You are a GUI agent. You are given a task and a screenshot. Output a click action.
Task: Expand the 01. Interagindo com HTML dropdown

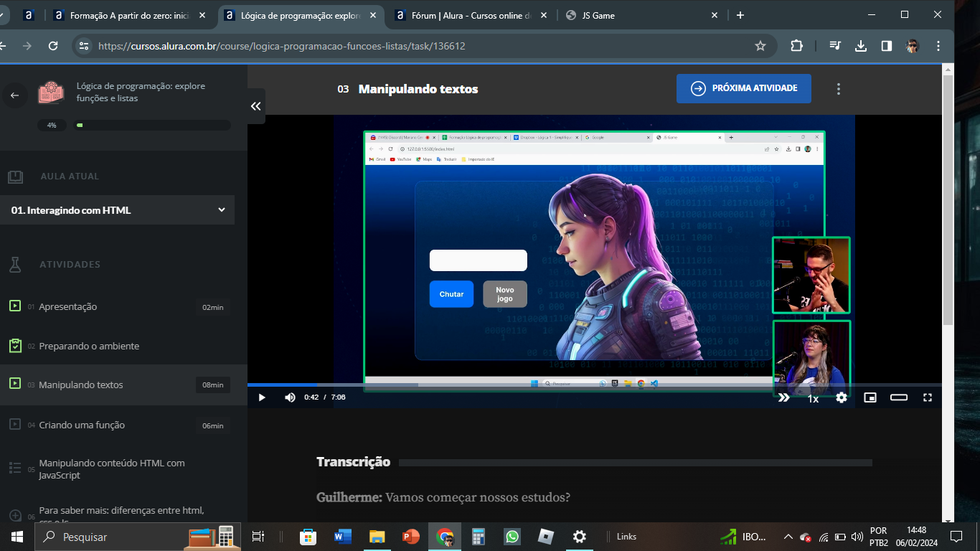[117, 210]
